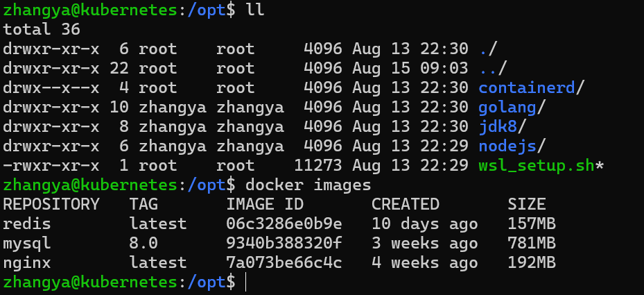
Task: Click the golang/ directory entry
Action: click(x=512, y=108)
